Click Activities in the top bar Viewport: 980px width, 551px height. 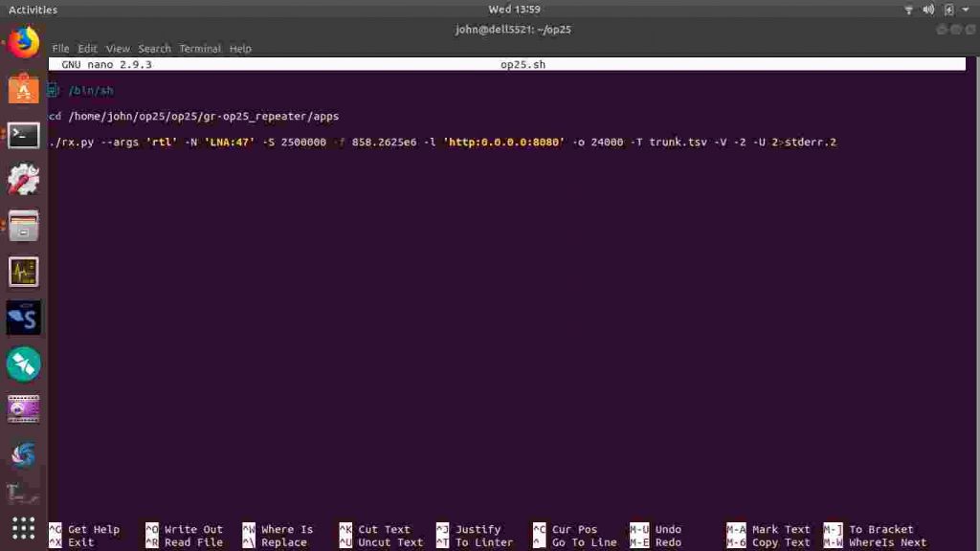(x=33, y=10)
